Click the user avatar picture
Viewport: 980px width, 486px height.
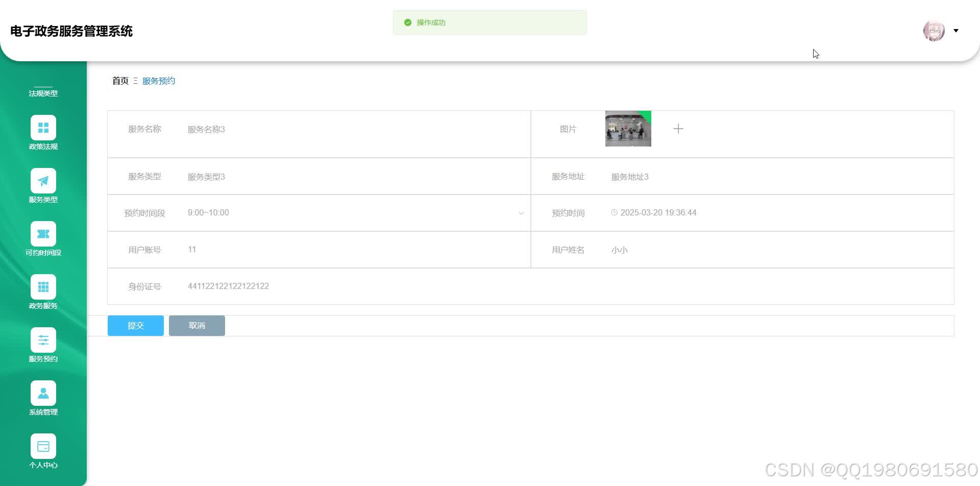(x=934, y=31)
